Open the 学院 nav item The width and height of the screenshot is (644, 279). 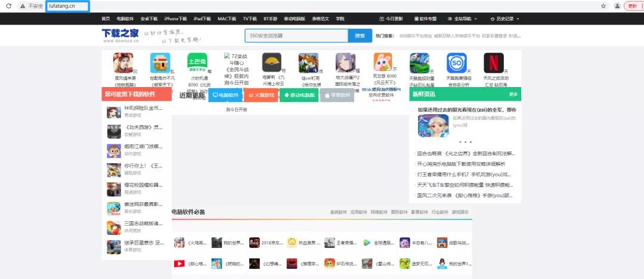[340, 19]
